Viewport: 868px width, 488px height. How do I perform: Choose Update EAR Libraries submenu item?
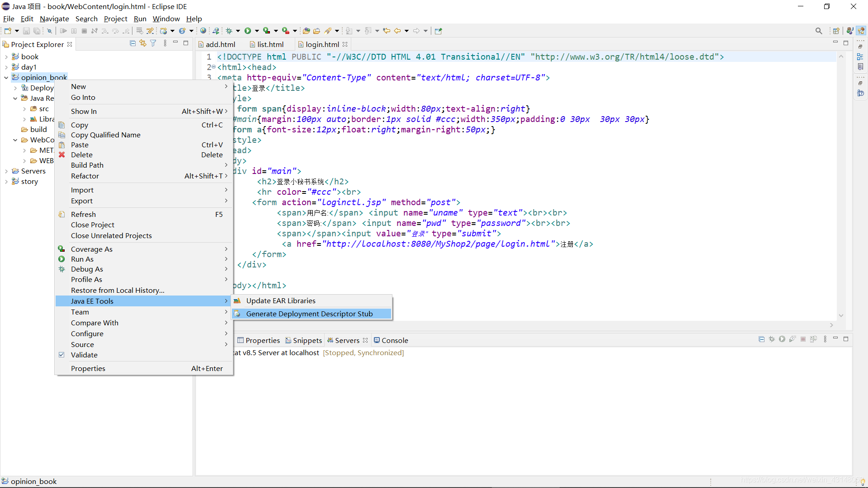click(x=281, y=300)
